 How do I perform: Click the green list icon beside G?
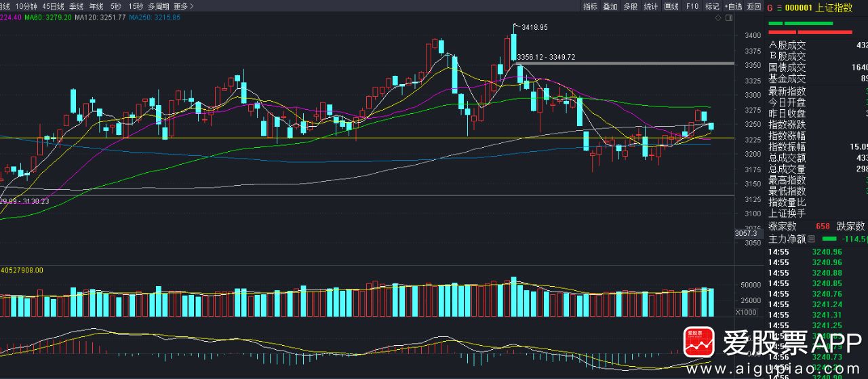point(778,8)
